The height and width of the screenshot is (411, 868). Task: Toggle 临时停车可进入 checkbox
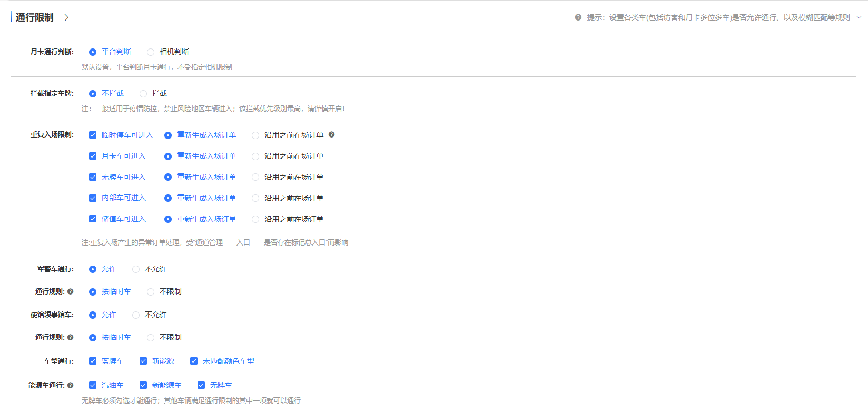click(93, 135)
